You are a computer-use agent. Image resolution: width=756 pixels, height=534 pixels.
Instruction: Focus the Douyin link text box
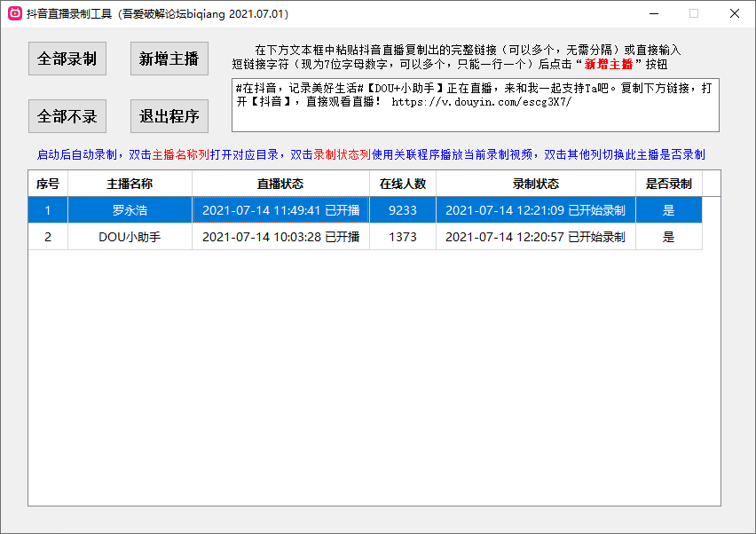(476, 105)
